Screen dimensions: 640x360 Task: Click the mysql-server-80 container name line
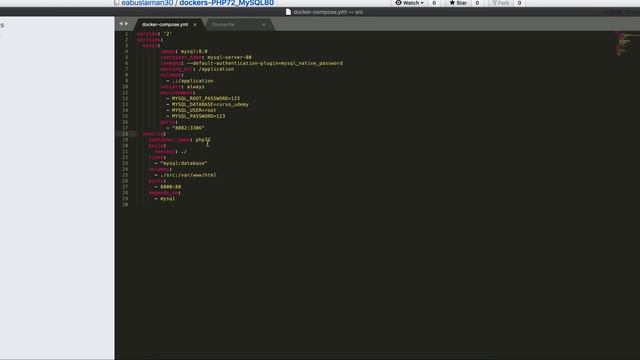coord(206,57)
